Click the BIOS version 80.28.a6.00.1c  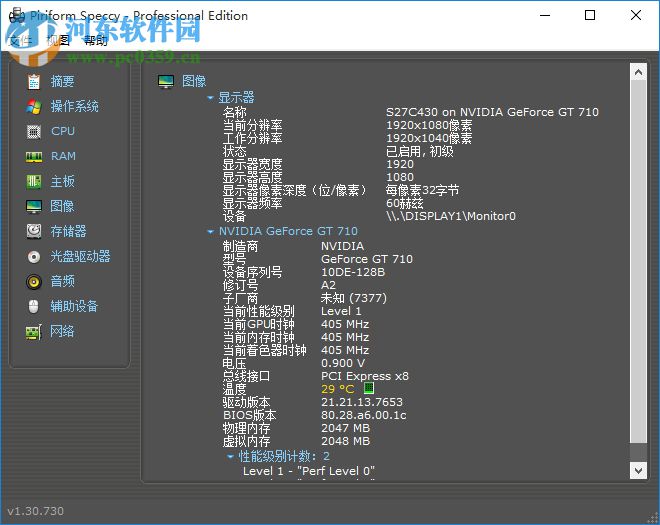tap(364, 416)
